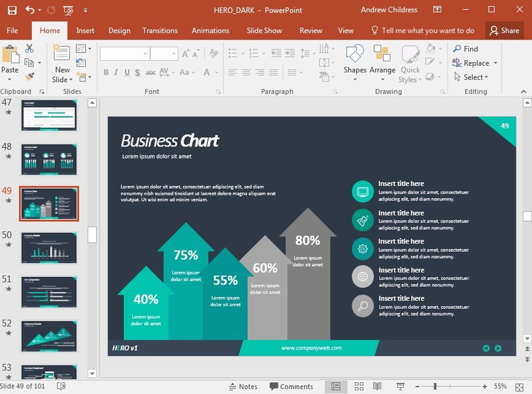Screen dimensions: 532x394
Task: Expand the Font Size dropdown
Action: [x=172, y=53]
